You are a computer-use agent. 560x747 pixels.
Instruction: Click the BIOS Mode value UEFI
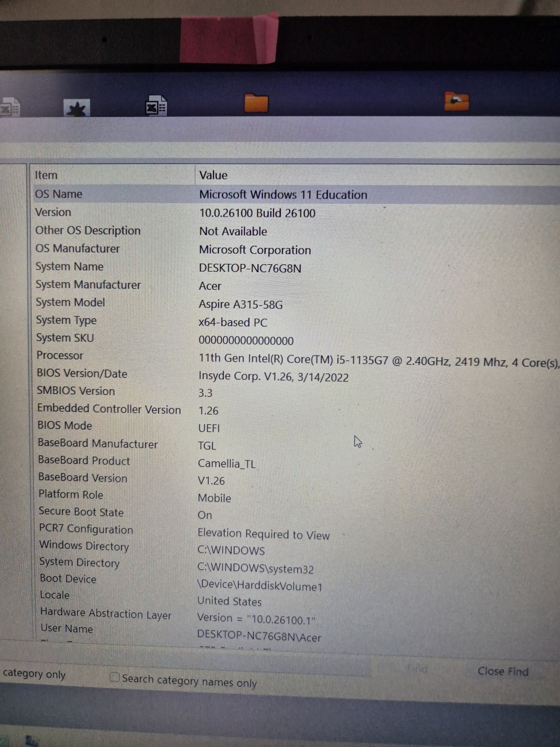click(209, 428)
